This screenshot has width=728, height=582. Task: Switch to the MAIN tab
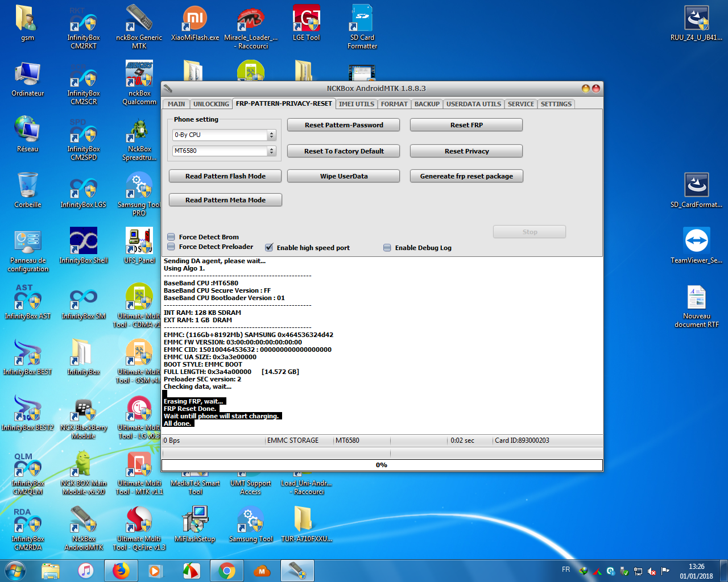pyautogui.click(x=176, y=104)
